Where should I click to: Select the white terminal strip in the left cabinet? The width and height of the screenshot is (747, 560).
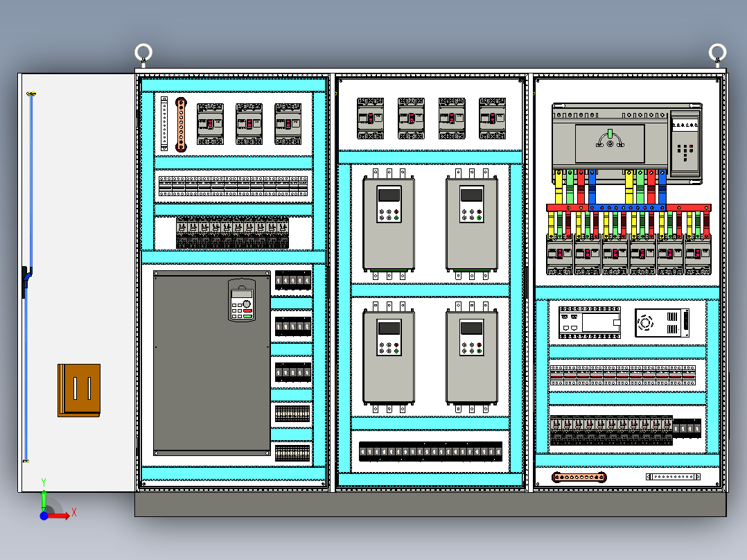point(233,186)
